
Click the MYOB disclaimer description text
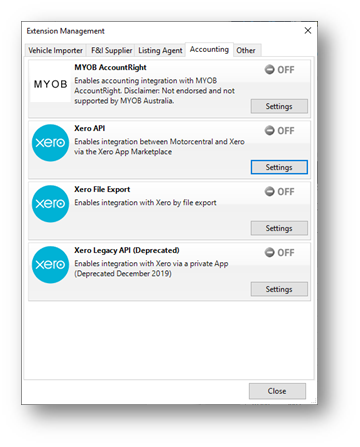(154, 91)
